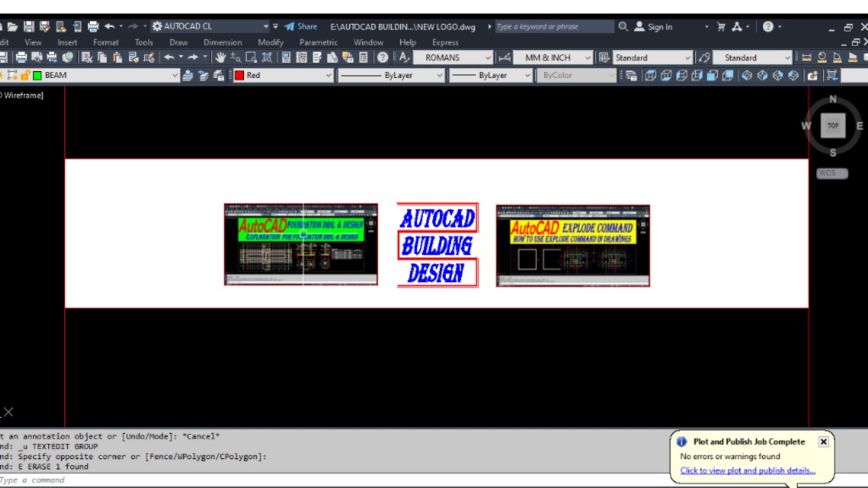This screenshot has width=868, height=488.
Task: Open the BEAM layer dropdown
Action: point(90,75)
